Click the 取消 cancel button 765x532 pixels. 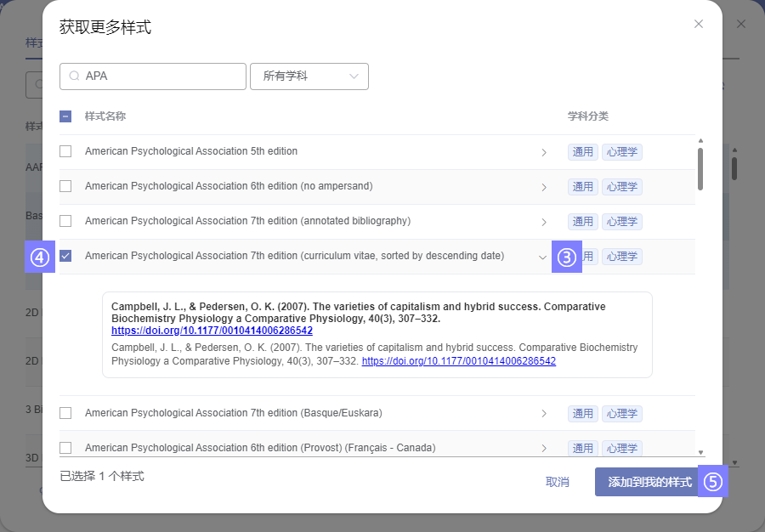click(x=558, y=482)
